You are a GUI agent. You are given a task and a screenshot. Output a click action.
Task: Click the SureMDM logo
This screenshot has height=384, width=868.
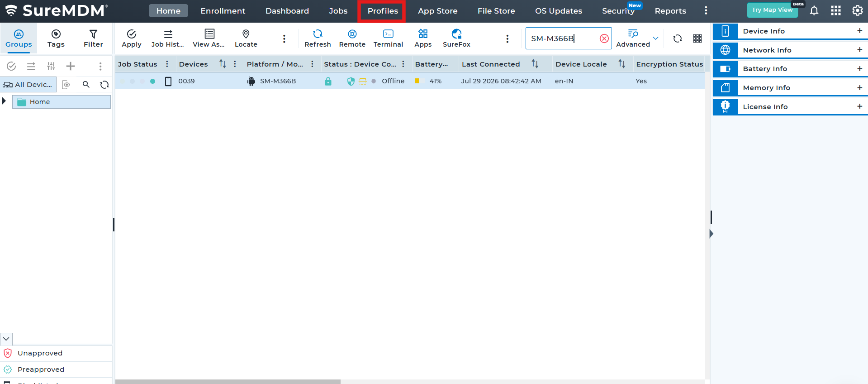(x=57, y=10)
